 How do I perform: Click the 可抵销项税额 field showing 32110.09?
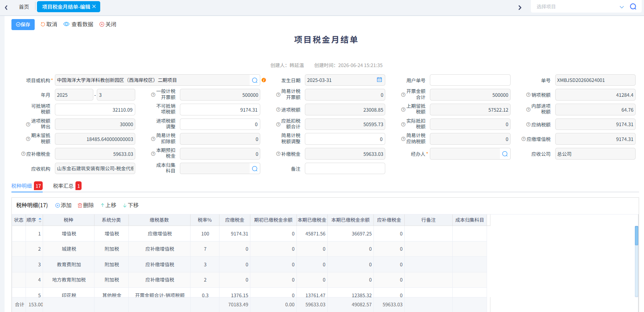[x=95, y=110]
